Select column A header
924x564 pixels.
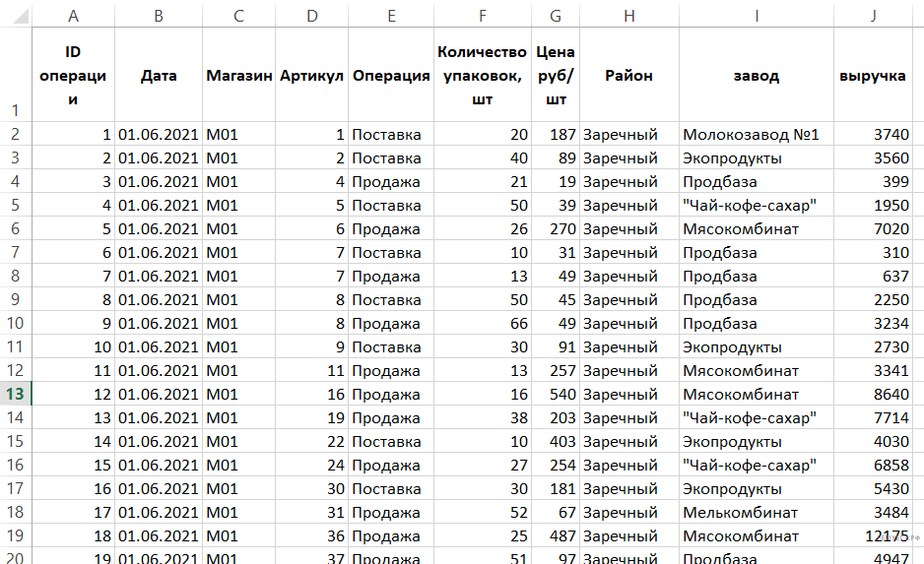coord(73,17)
